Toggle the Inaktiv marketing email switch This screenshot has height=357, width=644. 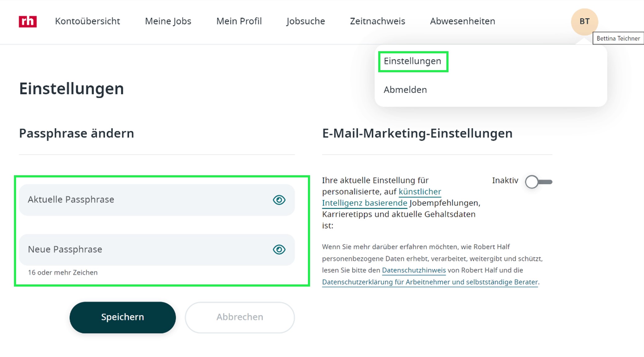(x=538, y=182)
